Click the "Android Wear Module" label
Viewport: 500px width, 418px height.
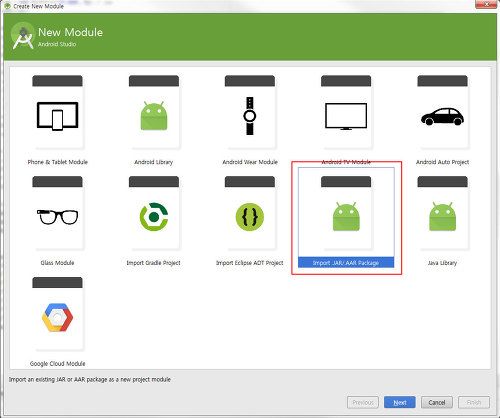point(250,162)
